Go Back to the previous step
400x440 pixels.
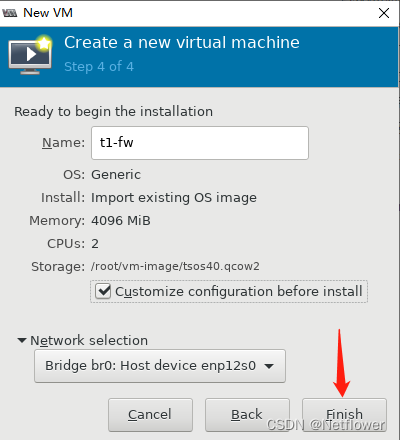click(x=247, y=415)
